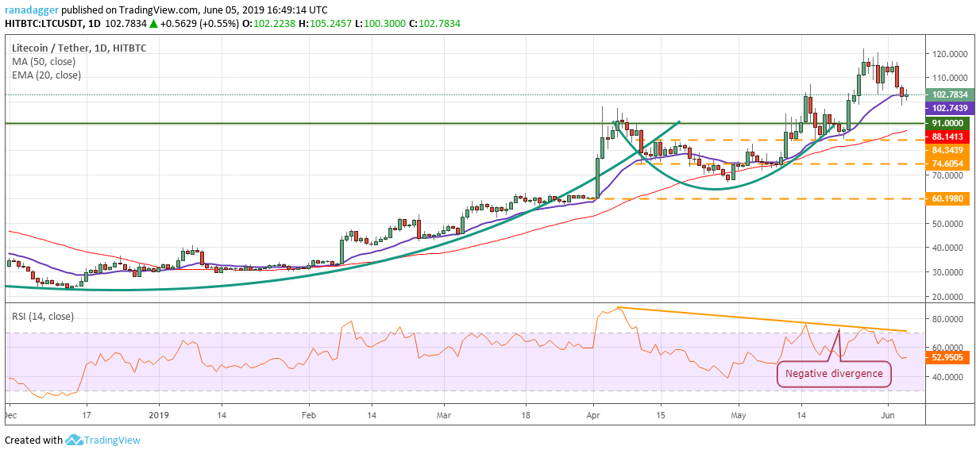Click the 102.7834 current price label
The width and height of the screenshot is (980, 454).
[x=949, y=94]
